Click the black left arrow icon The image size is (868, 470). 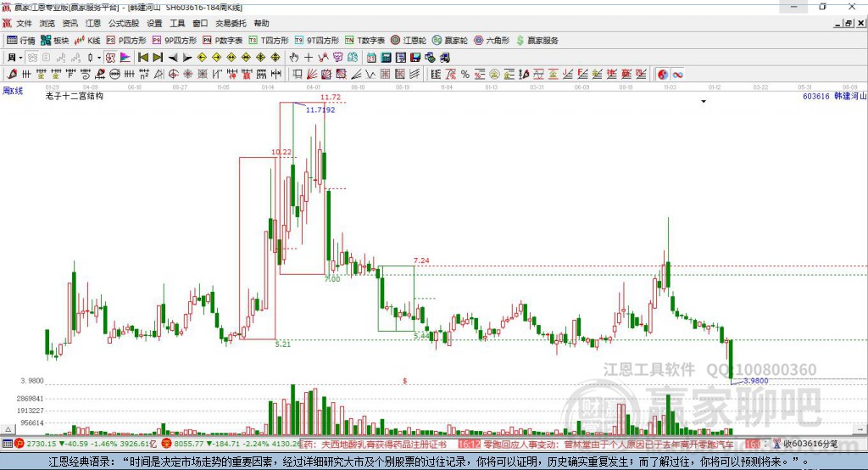tap(173, 58)
